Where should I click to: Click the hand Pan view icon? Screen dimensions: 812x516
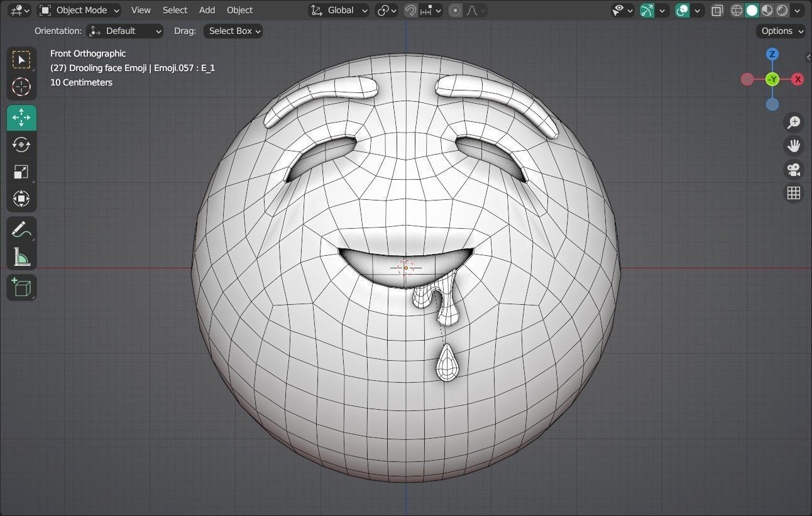[x=794, y=146]
